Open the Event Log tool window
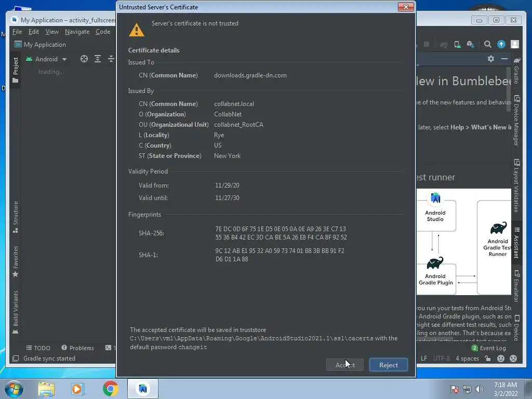This screenshot has height=399, width=532. pyautogui.click(x=488, y=348)
